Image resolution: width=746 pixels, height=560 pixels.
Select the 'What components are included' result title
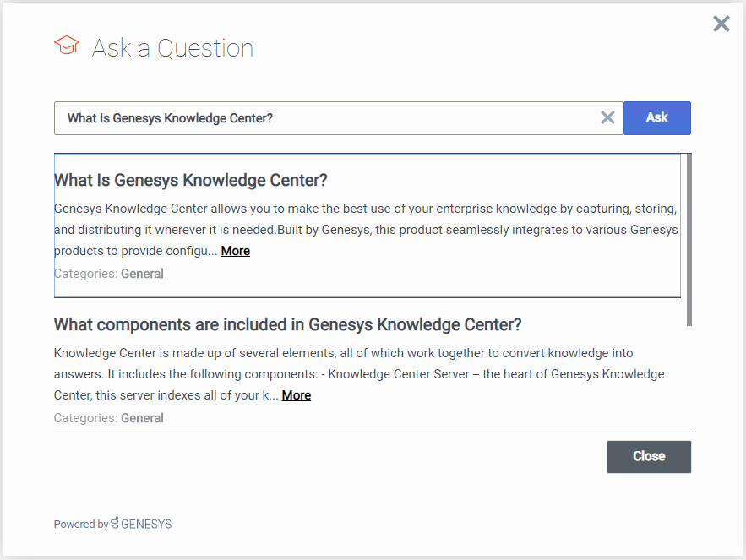coord(287,324)
